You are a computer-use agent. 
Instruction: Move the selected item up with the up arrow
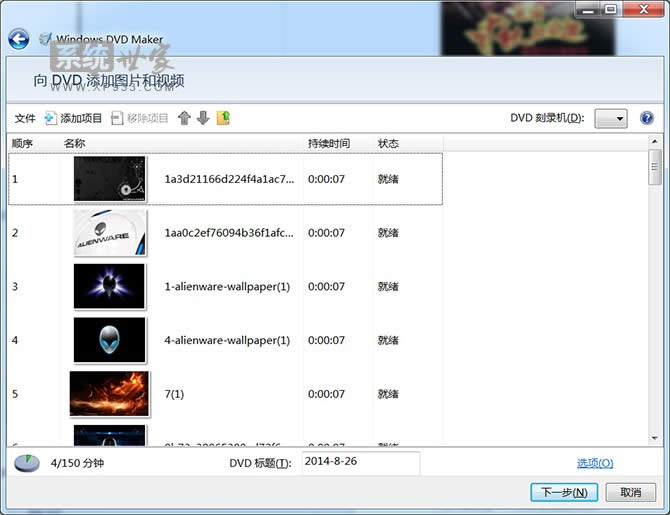[x=184, y=118]
